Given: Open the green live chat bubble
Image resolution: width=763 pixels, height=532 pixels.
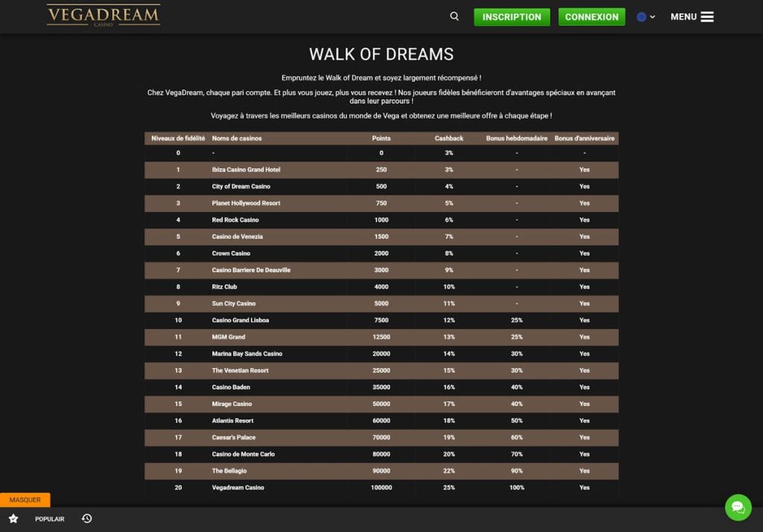Looking at the screenshot, I should [738, 507].
